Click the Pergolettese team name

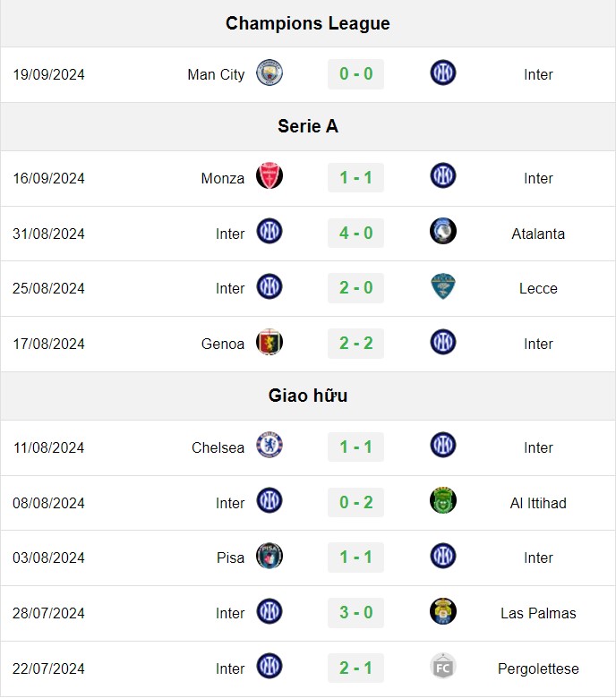[x=538, y=668]
